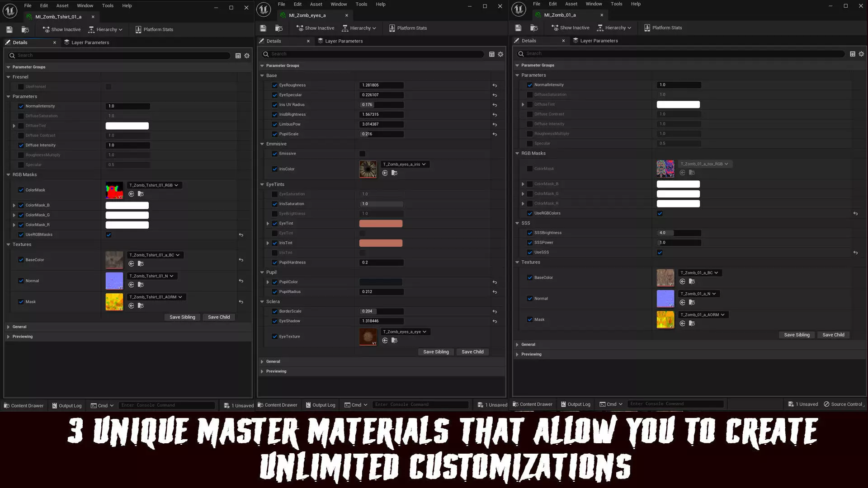Click use-selected-asset arrow under T_Zomb_eyes_a_iris
868x488 pixels.
point(385,173)
